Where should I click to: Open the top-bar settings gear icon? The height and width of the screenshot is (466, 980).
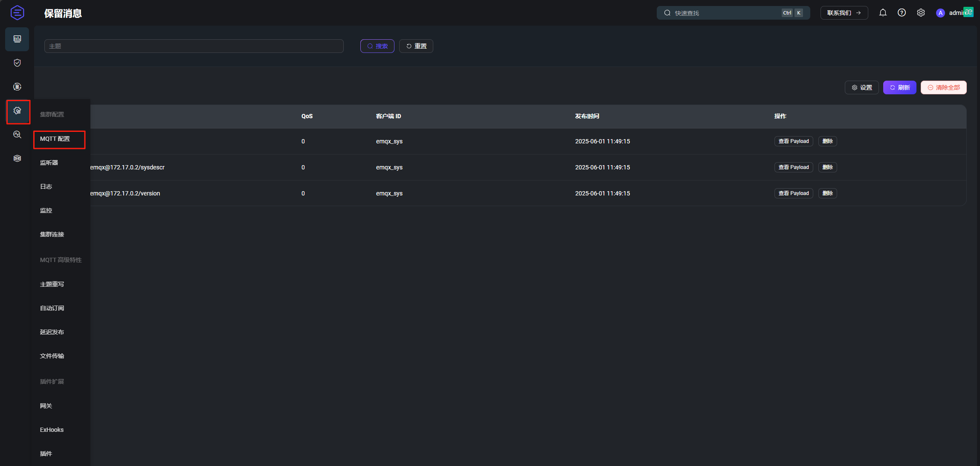pos(921,13)
